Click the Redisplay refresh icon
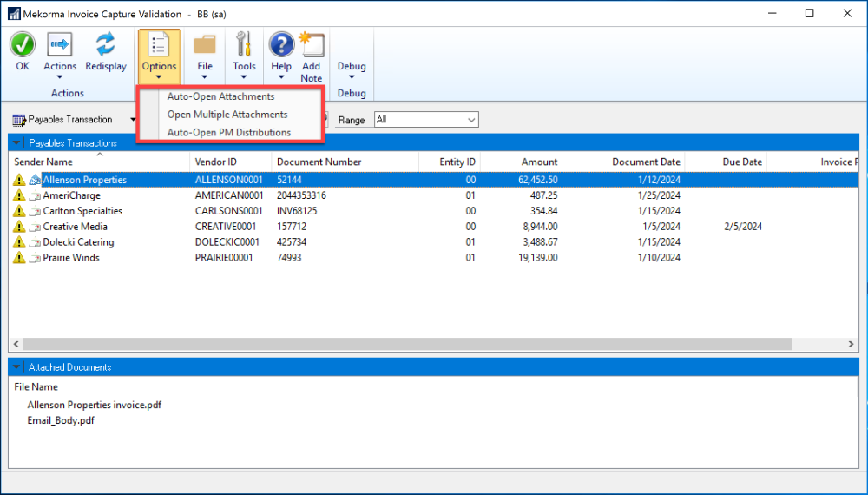This screenshot has width=868, height=495. [106, 45]
